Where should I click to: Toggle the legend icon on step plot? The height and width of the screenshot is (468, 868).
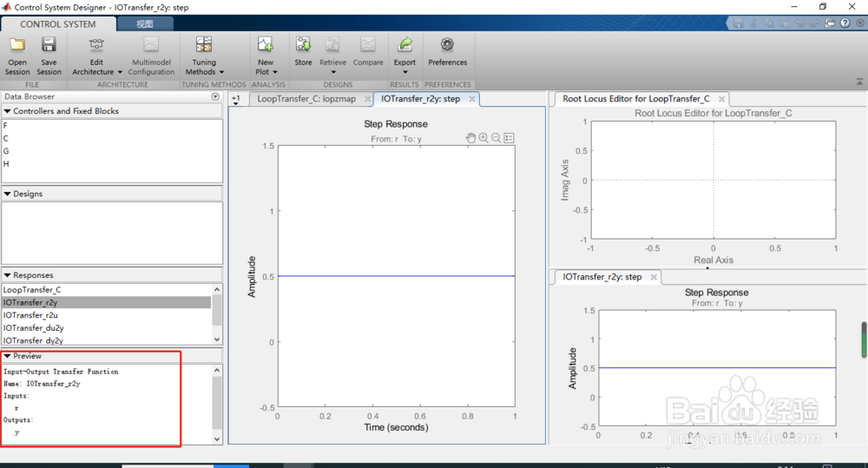[510, 138]
